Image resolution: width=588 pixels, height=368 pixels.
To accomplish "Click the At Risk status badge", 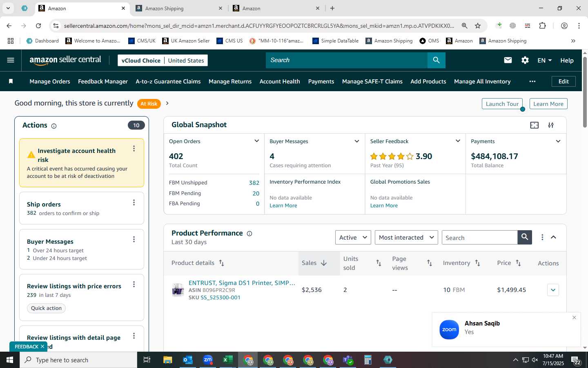I will tap(149, 104).
